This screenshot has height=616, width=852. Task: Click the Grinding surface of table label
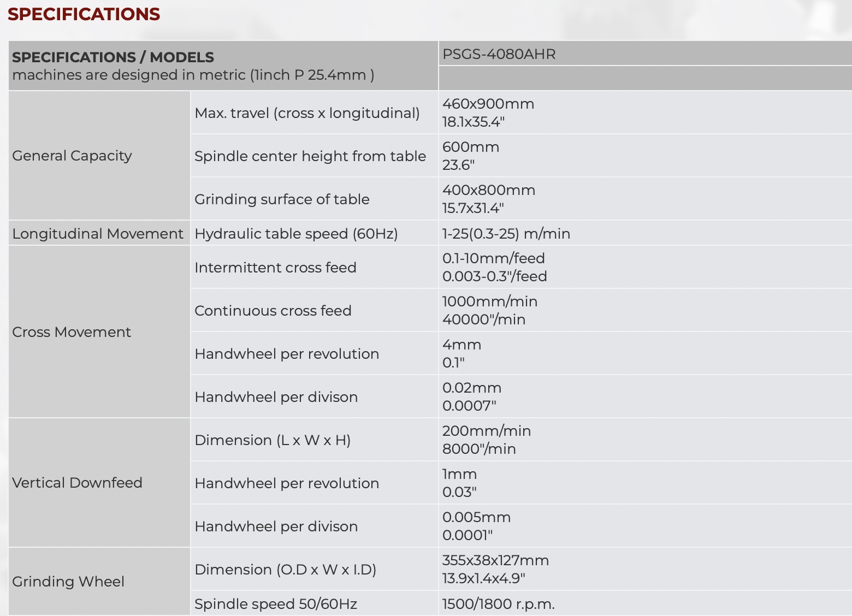pos(282,199)
